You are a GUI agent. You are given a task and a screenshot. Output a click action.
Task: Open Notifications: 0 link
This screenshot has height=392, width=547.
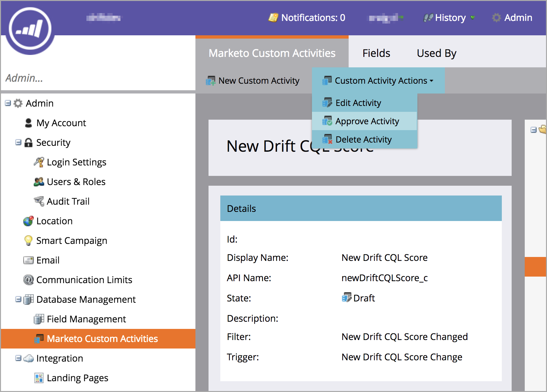click(307, 18)
